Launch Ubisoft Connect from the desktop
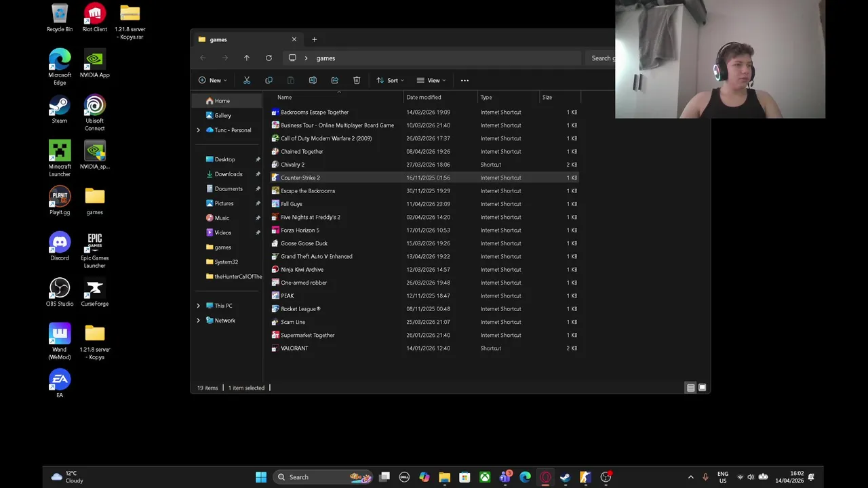Viewport: 868px width, 488px height. click(95, 113)
